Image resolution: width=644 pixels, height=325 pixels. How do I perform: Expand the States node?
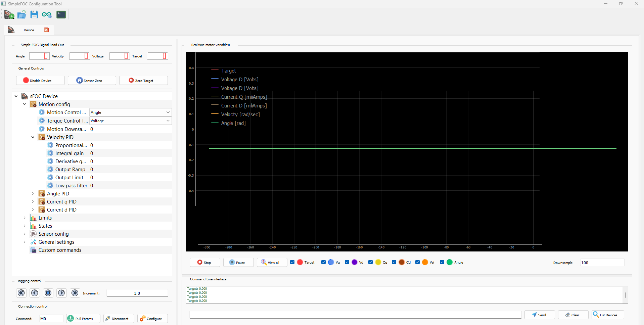(25, 226)
